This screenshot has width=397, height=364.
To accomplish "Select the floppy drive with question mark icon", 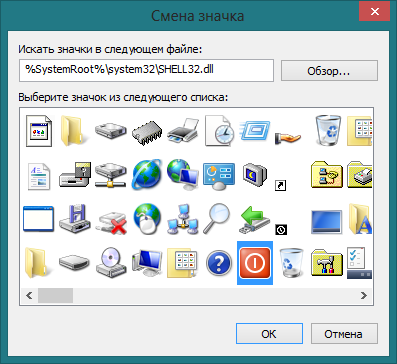I will tap(75, 174).
